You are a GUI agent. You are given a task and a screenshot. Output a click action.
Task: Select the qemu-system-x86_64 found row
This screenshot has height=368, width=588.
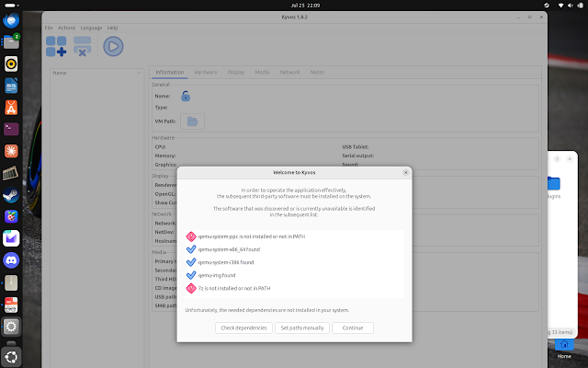(x=294, y=249)
